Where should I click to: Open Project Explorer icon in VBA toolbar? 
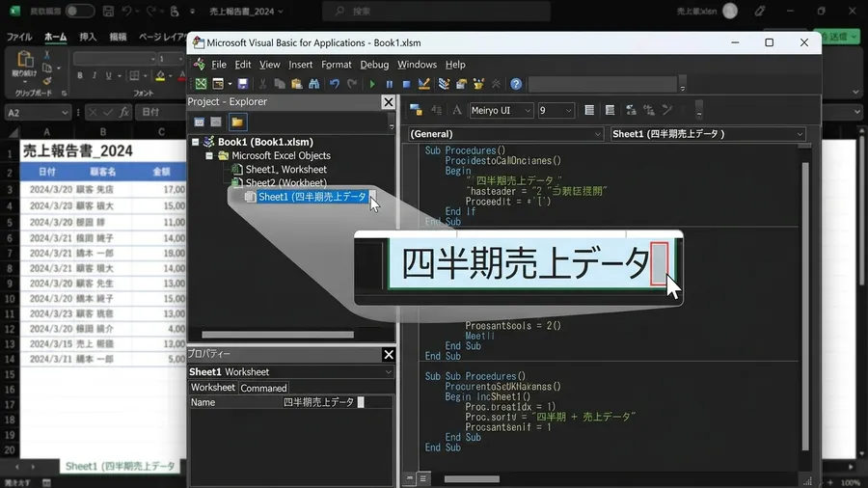tap(444, 84)
